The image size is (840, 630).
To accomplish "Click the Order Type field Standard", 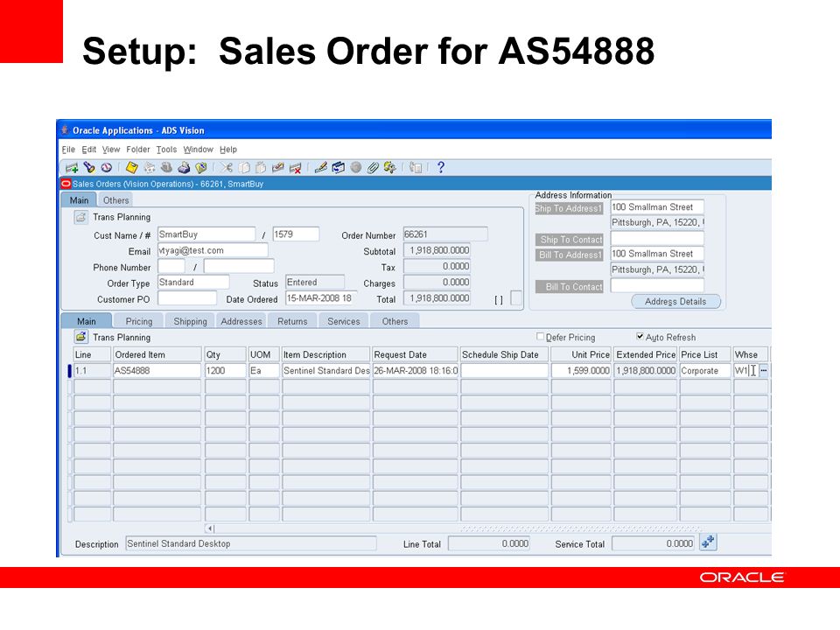I will click(193, 283).
